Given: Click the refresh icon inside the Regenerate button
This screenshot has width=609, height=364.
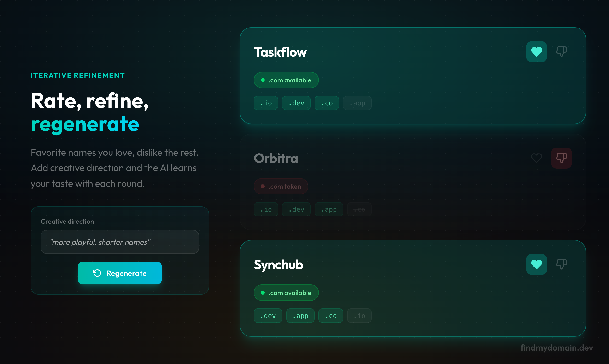Looking at the screenshot, I should (x=97, y=273).
